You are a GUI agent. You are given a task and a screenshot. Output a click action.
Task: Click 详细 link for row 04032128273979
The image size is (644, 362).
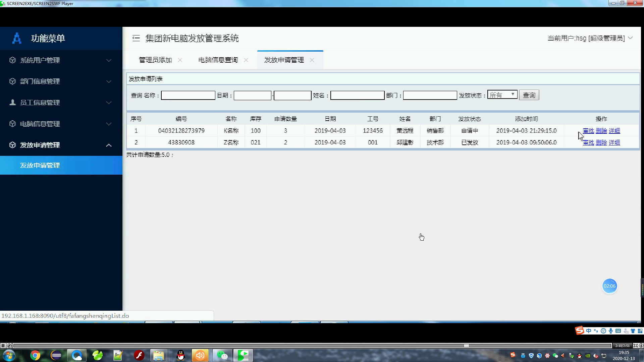[x=614, y=131]
